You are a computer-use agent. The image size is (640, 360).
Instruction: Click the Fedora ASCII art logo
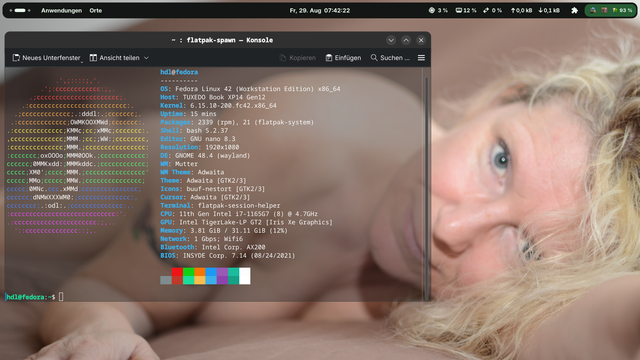(78, 156)
